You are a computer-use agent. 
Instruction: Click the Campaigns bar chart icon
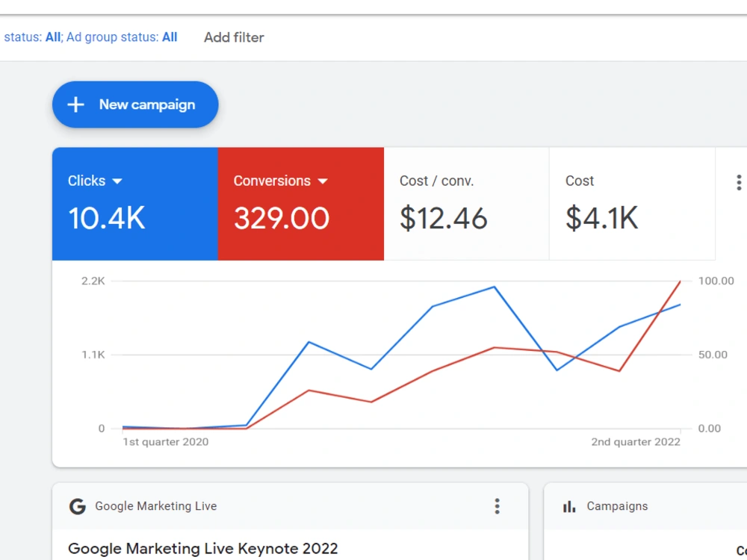click(x=568, y=507)
